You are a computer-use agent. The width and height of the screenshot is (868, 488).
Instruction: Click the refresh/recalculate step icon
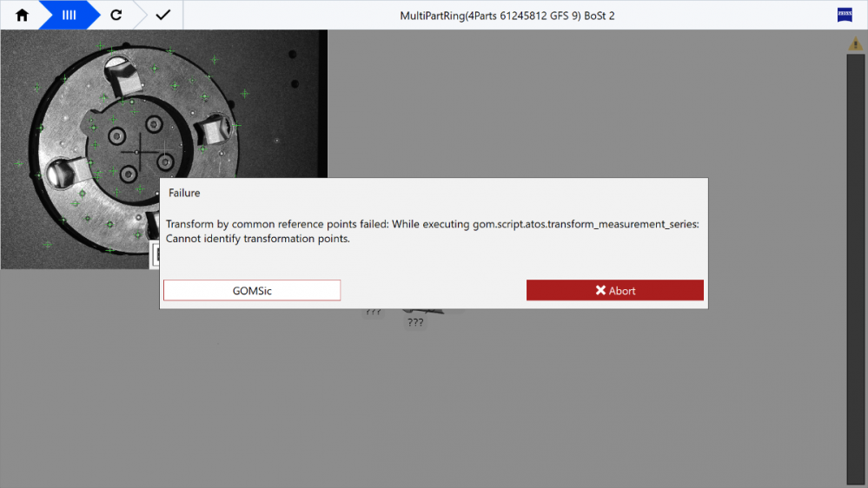116,15
